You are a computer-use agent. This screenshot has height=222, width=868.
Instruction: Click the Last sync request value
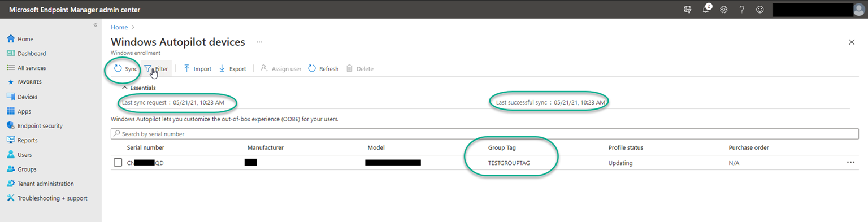199,102
